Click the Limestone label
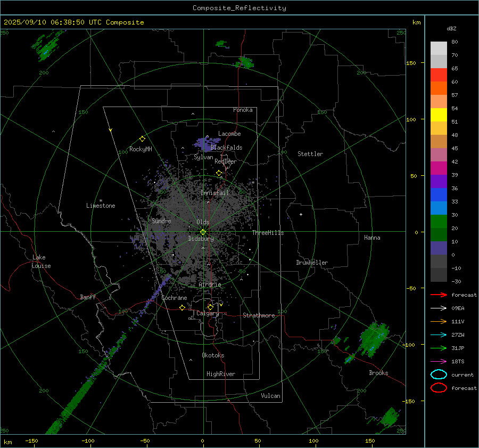 pyautogui.click(x=101, y=206)
